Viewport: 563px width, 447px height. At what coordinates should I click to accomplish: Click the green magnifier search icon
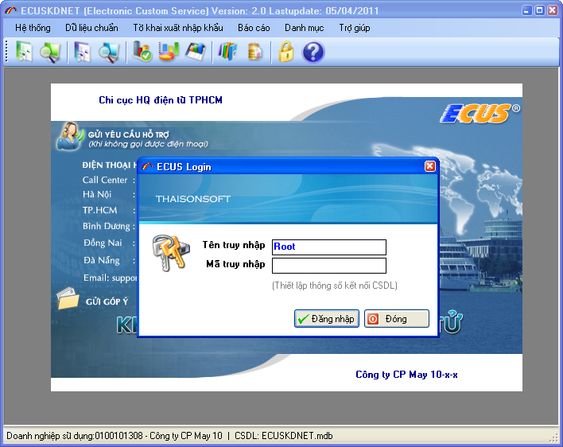pos(50,52)
